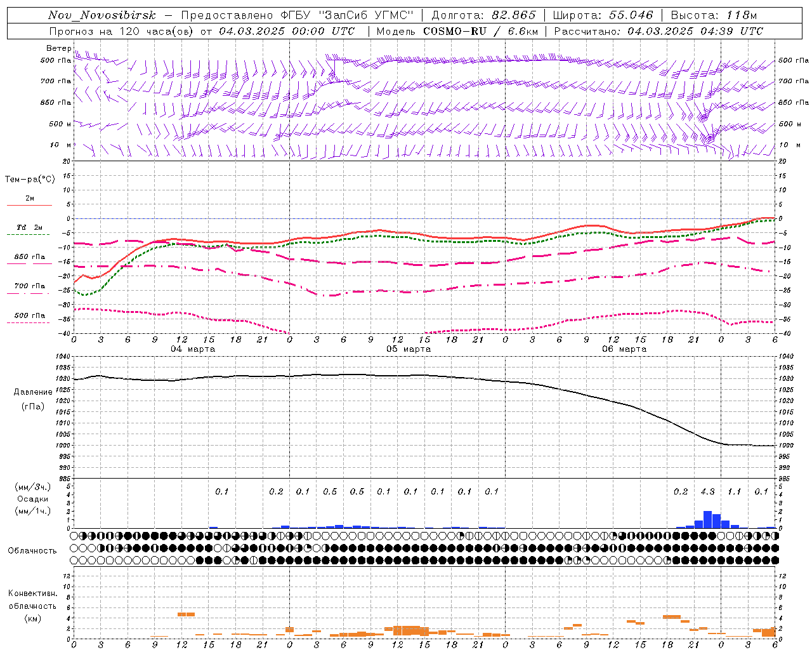Click the 05 марта date label

point(409,349)
